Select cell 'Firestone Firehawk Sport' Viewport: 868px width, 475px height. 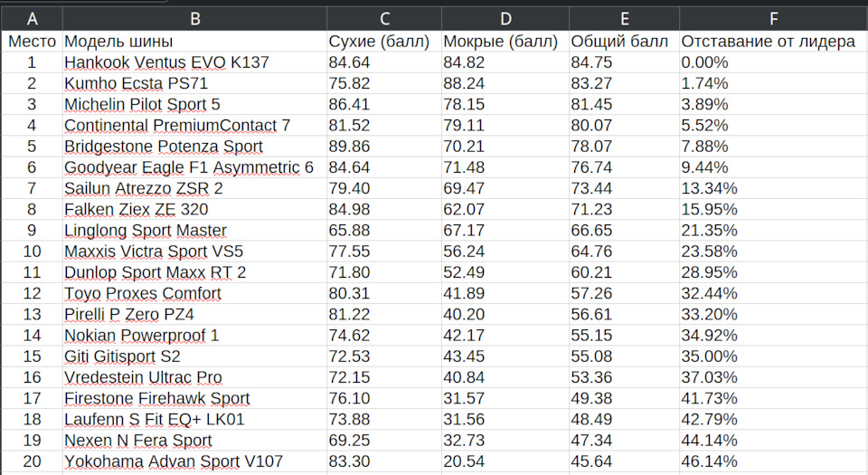click(x=195, y=399)
